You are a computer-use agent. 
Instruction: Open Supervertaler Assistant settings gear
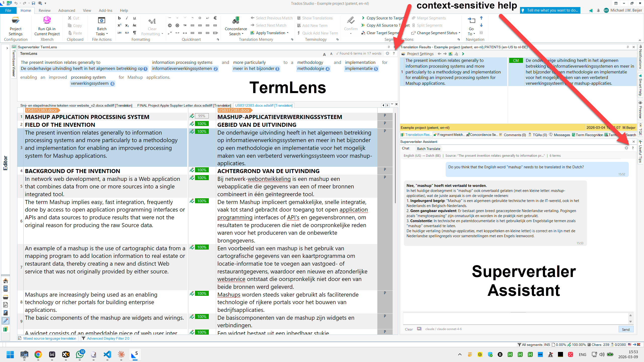coord(626,148)
